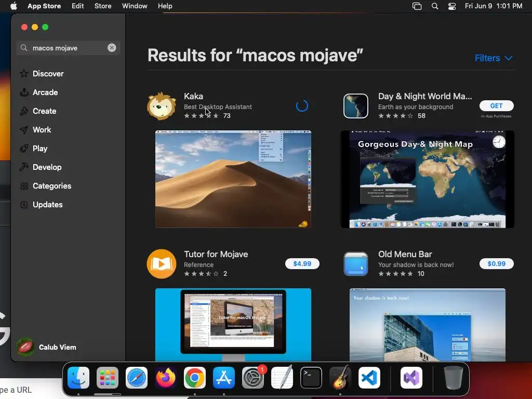532x399 pixels.
Task: Open the Old Menu Bar app icon
Action: click(355, 263)
